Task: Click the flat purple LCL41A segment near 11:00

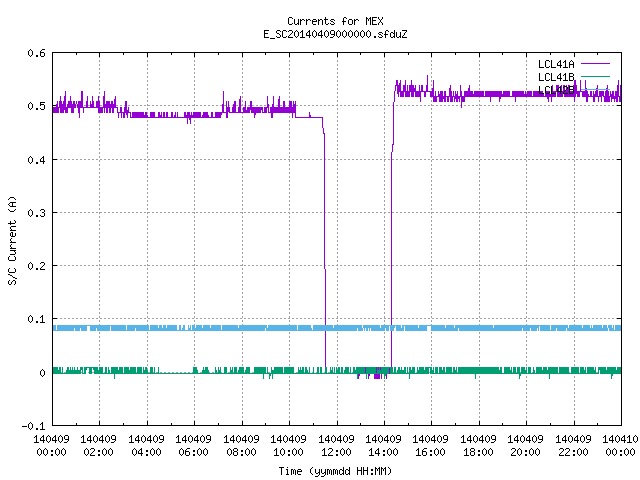Action: pyautogui.click(x=310, y=118)
